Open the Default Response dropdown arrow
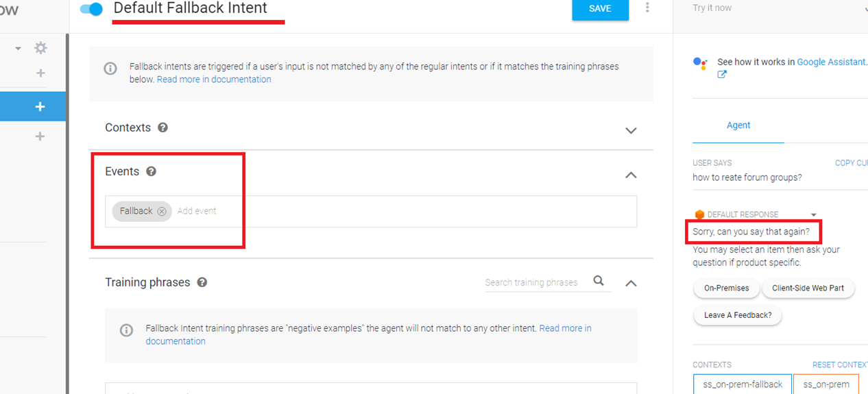This screenshot has width=868, height=394. click(x=814, y=214)
